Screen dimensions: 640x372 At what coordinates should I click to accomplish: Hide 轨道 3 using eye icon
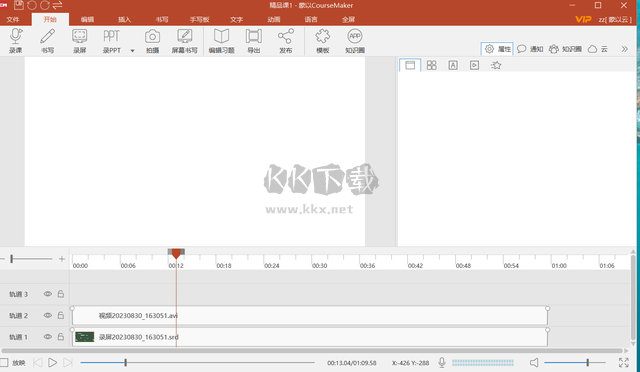click(x=48, y=294)
